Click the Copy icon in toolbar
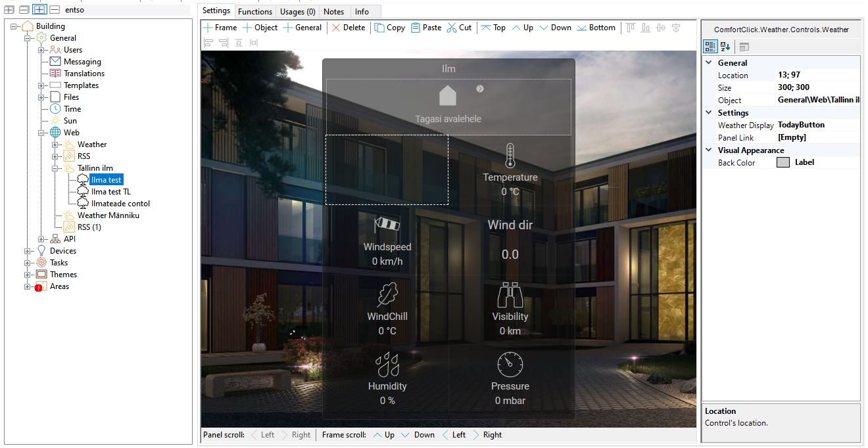The width and height of the screenshot is (868, 448). point(380,28)
